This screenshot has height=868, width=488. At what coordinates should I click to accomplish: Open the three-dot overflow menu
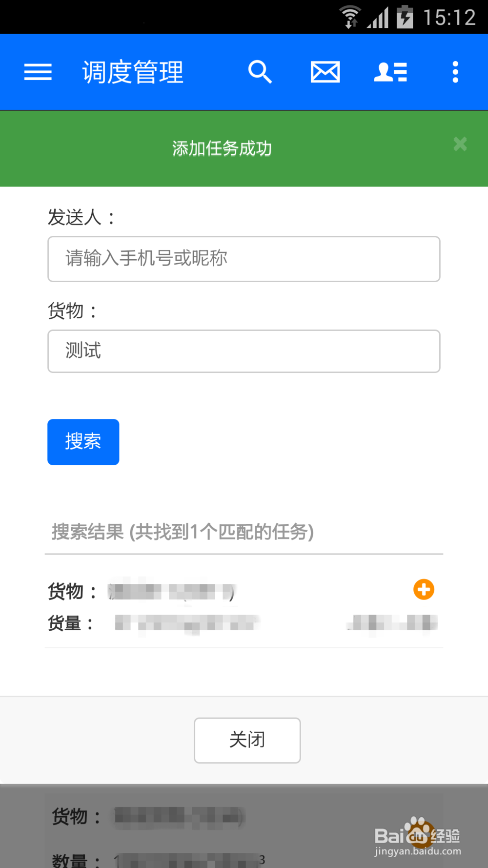tap(455, 72)
